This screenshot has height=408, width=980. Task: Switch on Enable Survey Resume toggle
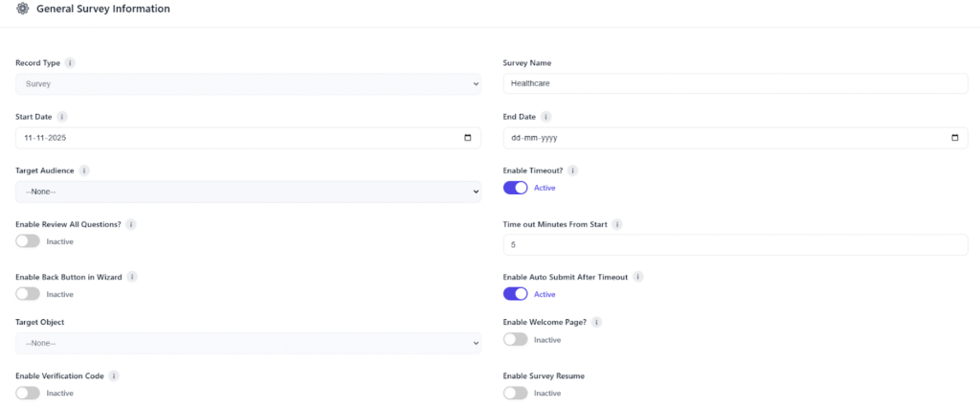click(515, 394)
